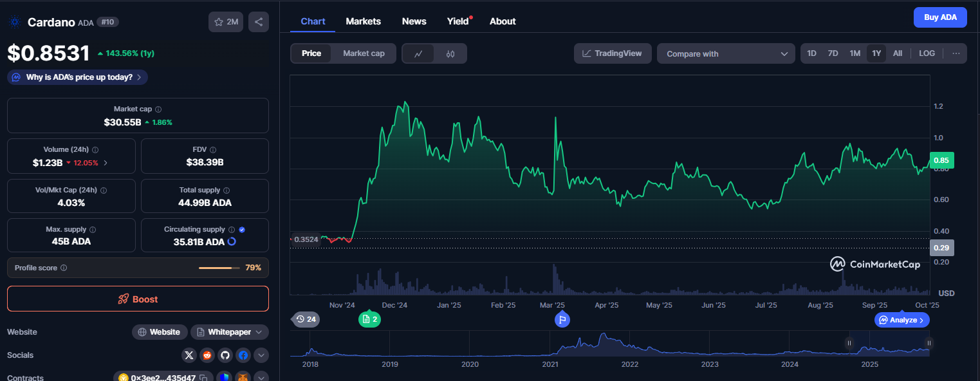Open the Compare with dropdown
The width and height of the screenshot is (980, 381).
tap(727, 54)
